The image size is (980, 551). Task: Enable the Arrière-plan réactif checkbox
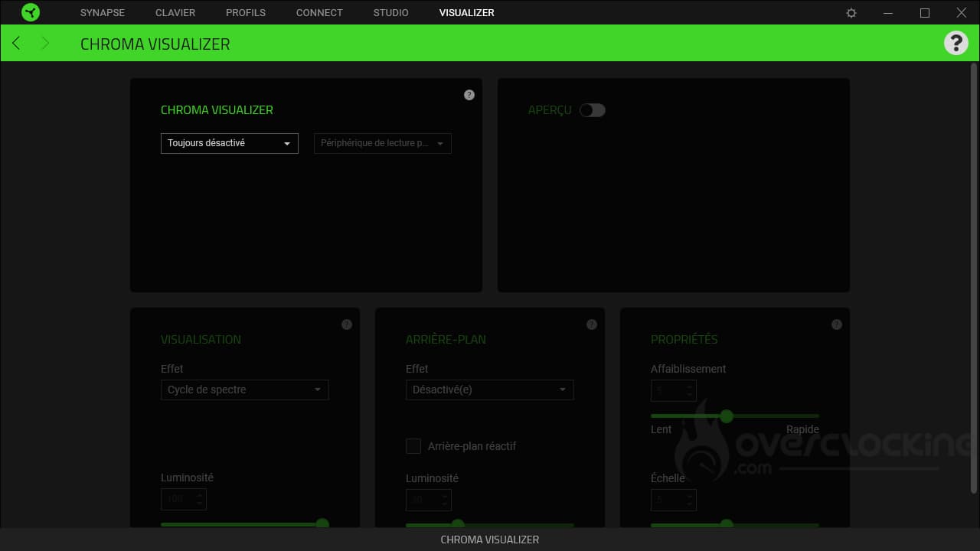point(413,446)
